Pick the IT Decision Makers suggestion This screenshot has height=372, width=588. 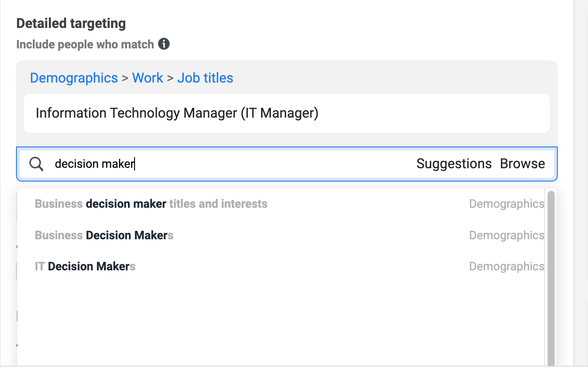pyautogui.click(x=85, y=266)
